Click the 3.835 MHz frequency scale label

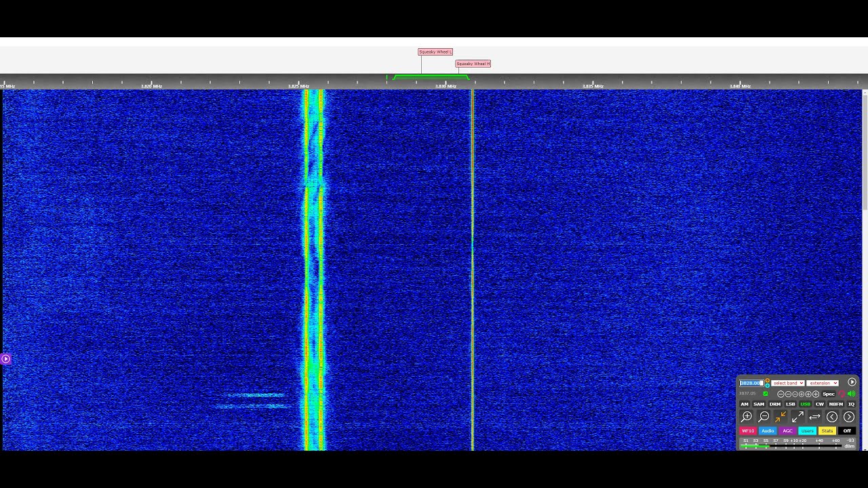coord(593,86)
